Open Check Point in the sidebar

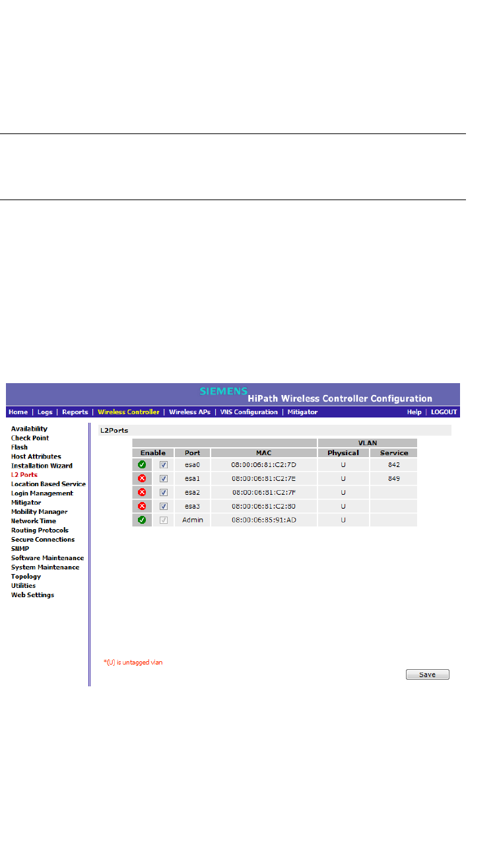click(x=30, y=438)
